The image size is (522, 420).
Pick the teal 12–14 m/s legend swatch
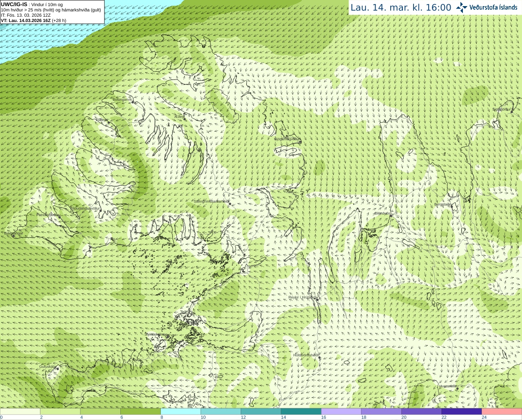[x=261, y=411]
